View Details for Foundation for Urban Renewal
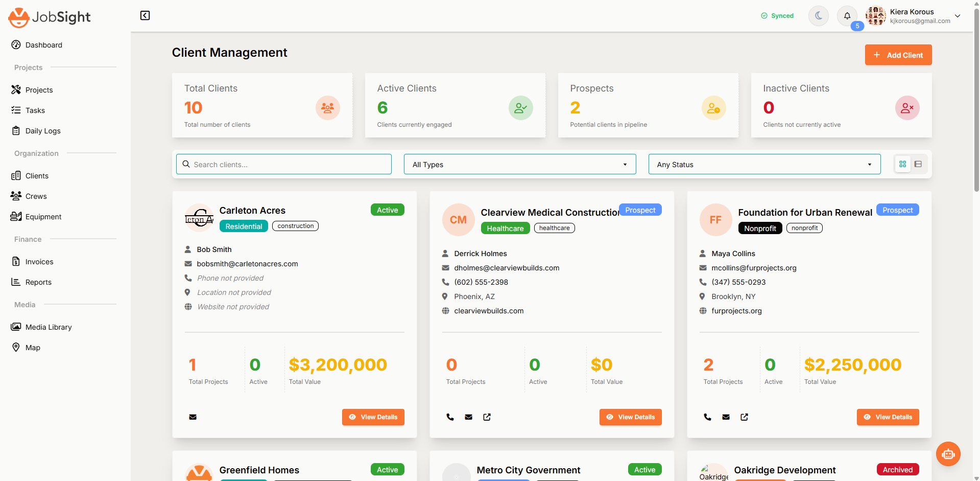 pos(888,417)
